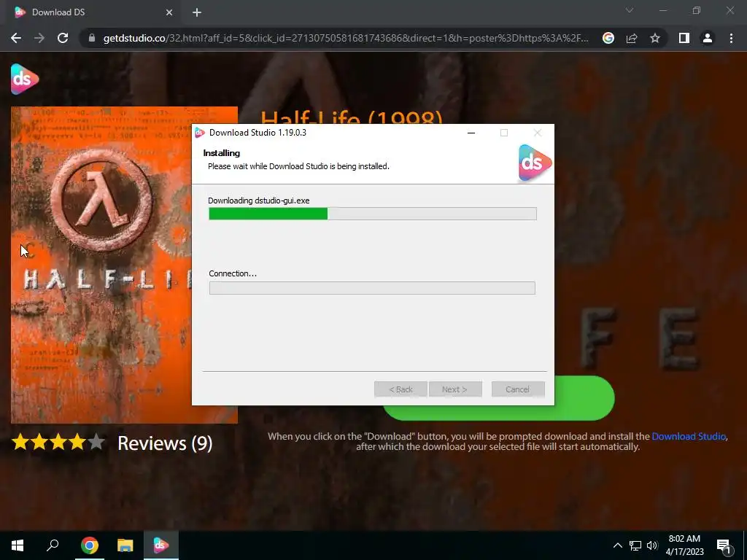Click the Reviews (9) text
The width and height of the screenshot is (747, 560).
165,443
